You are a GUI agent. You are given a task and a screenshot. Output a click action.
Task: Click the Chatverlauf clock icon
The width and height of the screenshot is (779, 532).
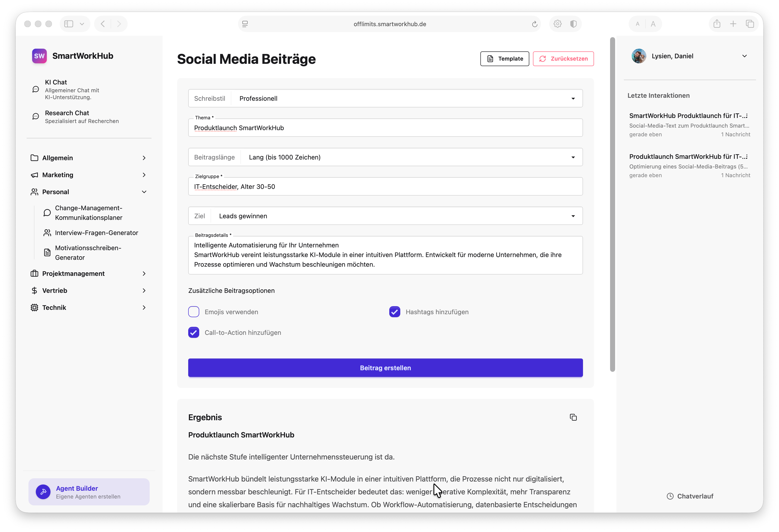(670, 496)
